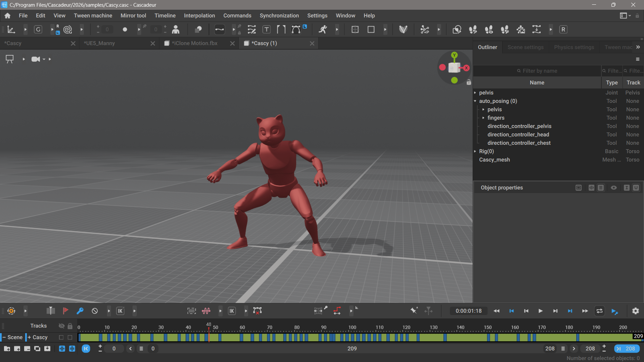Open the Tween machine menu
644x362 pixels.
(93, 15)
